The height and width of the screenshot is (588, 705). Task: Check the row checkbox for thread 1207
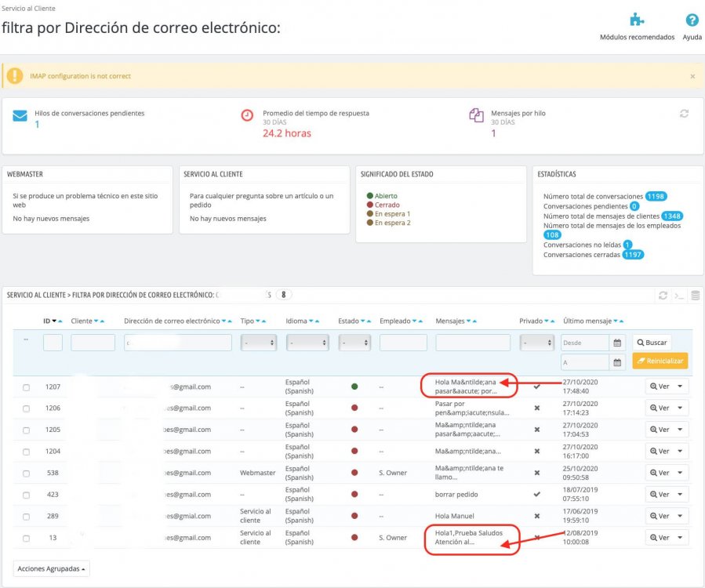pos(26,386)
